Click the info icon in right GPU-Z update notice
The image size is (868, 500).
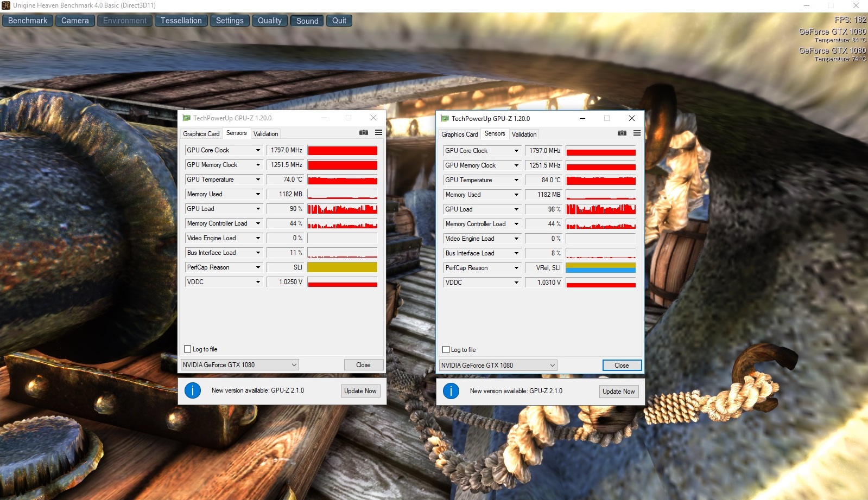tap(451, 391)
